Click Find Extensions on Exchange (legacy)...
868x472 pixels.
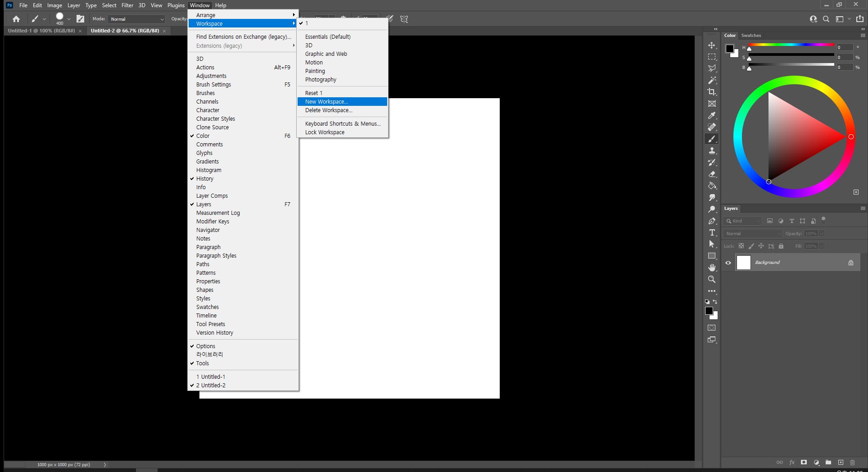(243, 36)
